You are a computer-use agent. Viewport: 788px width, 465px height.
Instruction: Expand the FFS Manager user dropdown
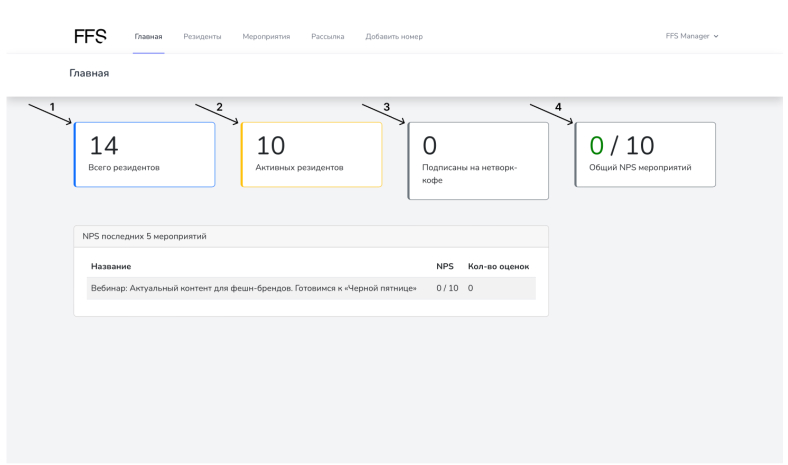[692, 37]
